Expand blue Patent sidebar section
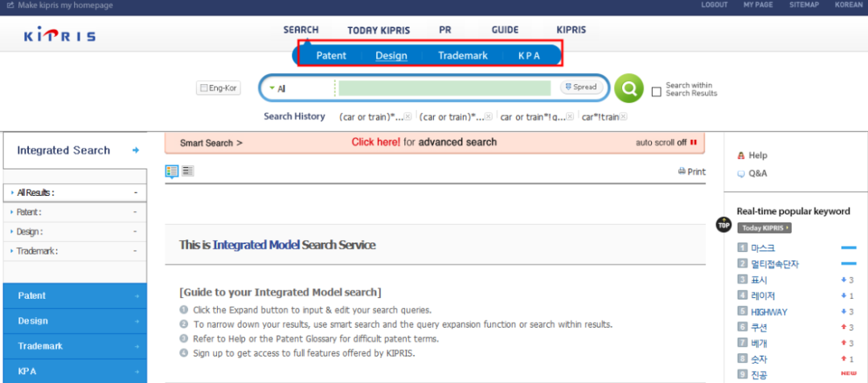The width and height of the screenshot is (868, 383). pos(75,295)
